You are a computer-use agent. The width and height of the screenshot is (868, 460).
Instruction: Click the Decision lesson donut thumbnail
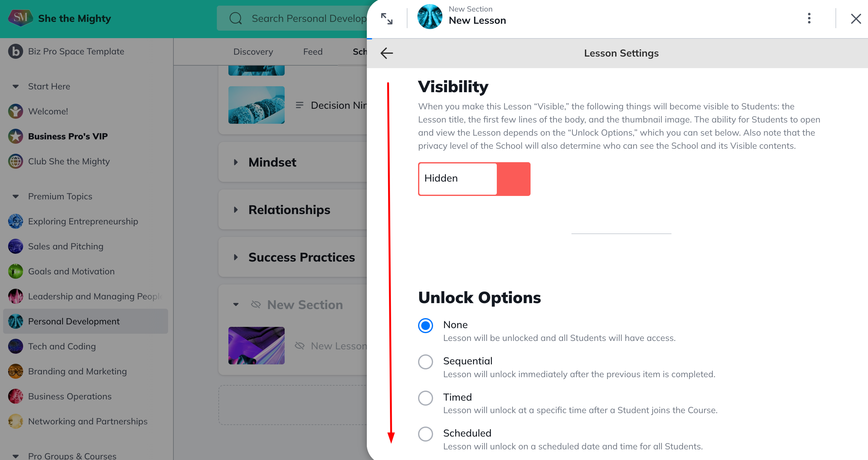256,105
